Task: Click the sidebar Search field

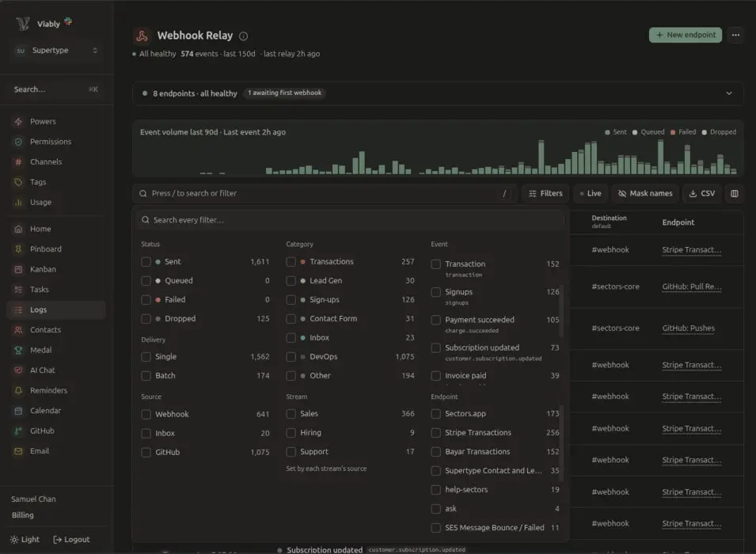Action: [x=56, y=89]
